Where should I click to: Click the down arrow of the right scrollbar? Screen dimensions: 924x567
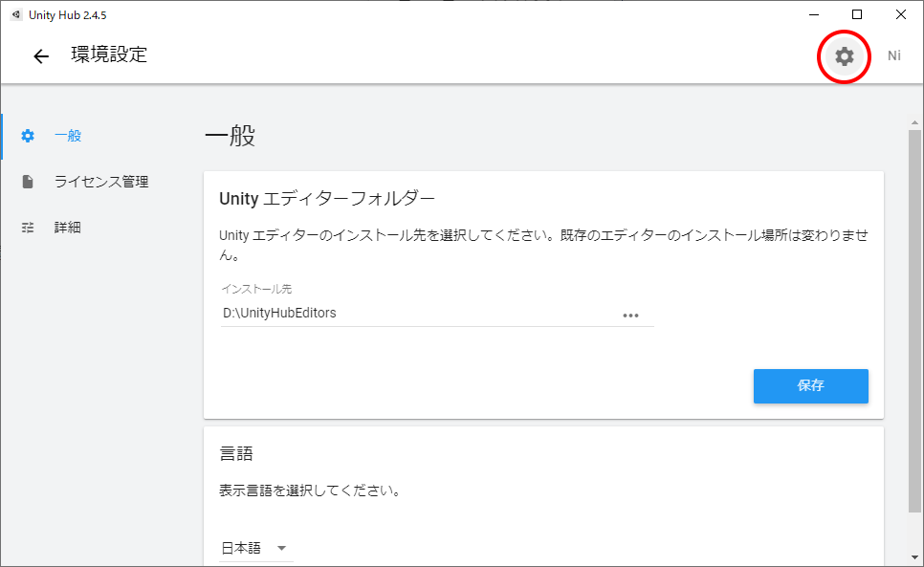pyautogui.click(x=915, y=559)
